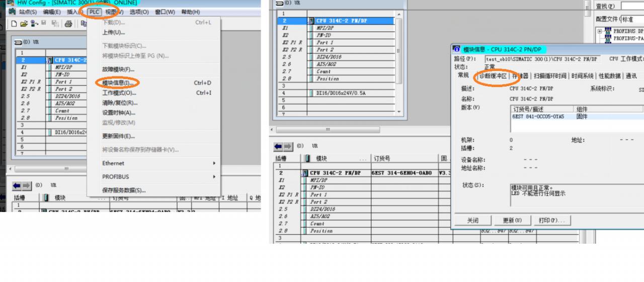Switch to the 扫描循环时间 tab
Viewport: 644px width, 282px height.
click(550, 76)
